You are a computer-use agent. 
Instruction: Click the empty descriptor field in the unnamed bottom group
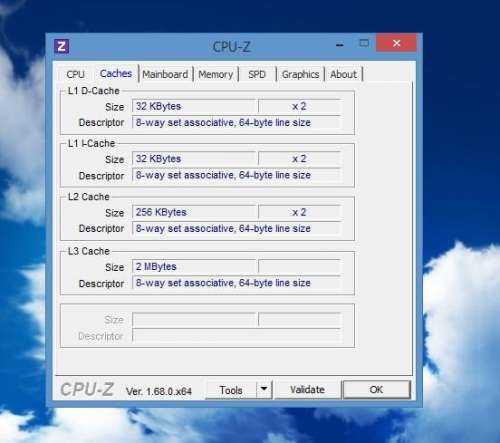(236, 336)
